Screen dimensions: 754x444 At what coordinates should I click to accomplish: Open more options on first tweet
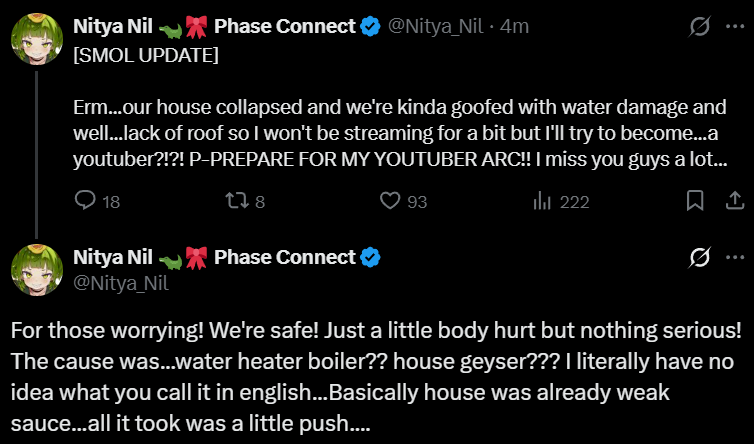(735, 26)
